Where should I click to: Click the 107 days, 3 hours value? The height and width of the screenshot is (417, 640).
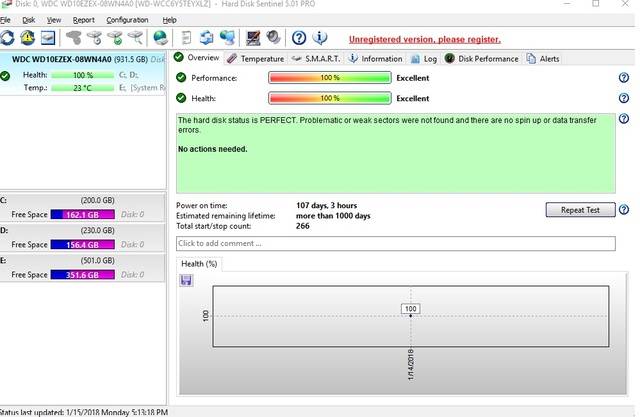(327, 205)
